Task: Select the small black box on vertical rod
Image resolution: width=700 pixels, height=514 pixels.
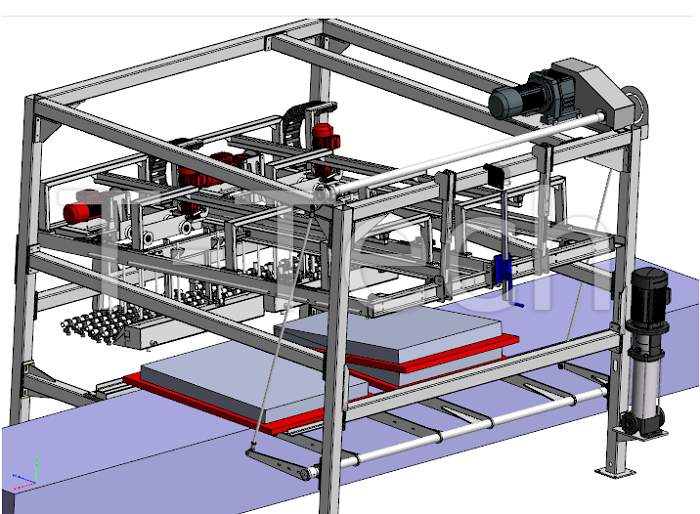Action: (494, 175)
